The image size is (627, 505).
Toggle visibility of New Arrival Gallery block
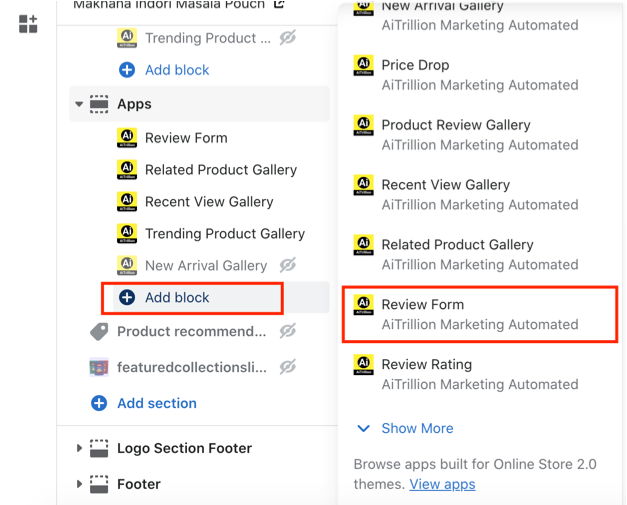[288, 265]
